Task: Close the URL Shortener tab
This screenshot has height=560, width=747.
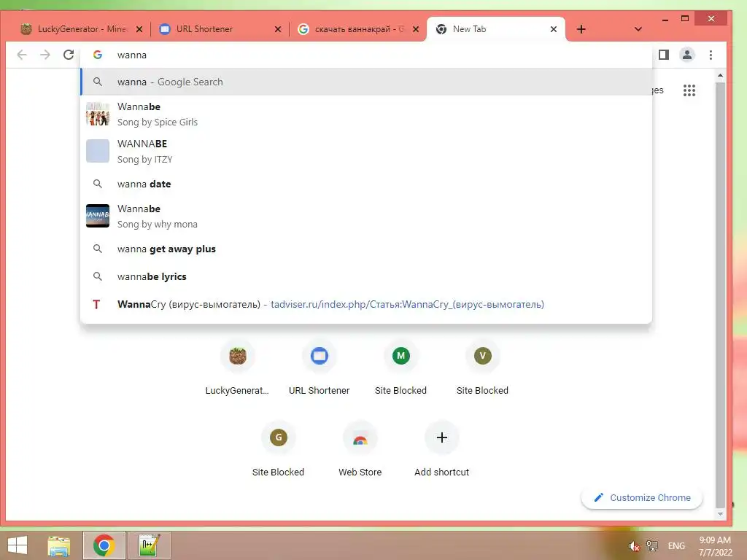Action: coord(278,29)
